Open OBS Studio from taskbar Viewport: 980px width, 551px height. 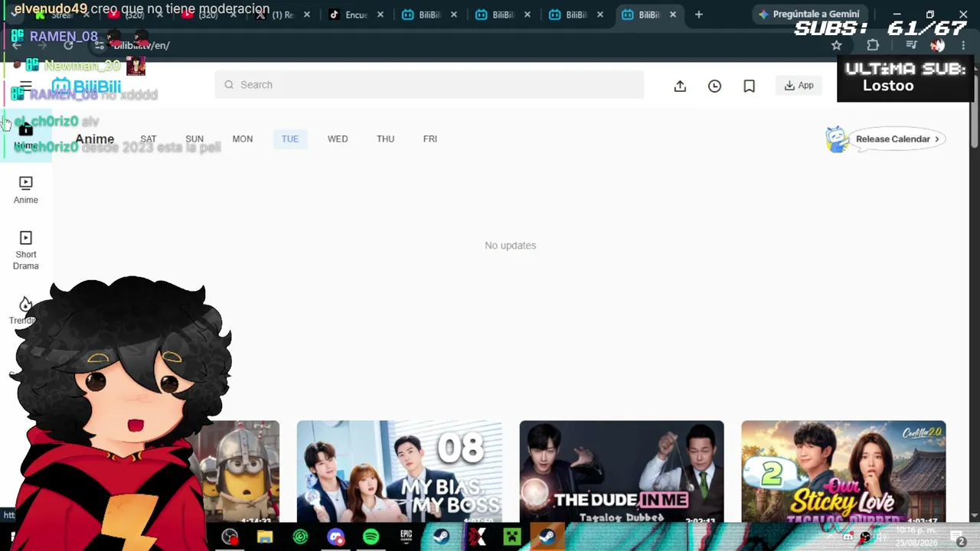pos(230,537)
